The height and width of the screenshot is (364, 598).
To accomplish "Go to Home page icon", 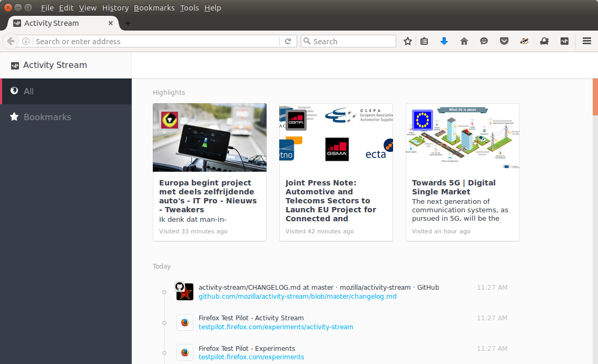I will click(x=464, y=41).
